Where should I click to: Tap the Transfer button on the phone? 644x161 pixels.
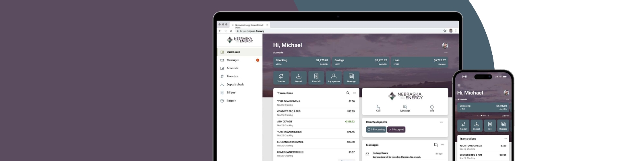pyautogui.click(x=463, y=126)
